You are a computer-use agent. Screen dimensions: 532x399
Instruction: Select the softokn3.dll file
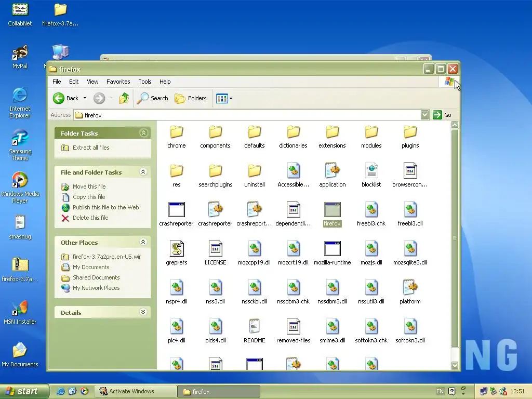coord(410,331)
